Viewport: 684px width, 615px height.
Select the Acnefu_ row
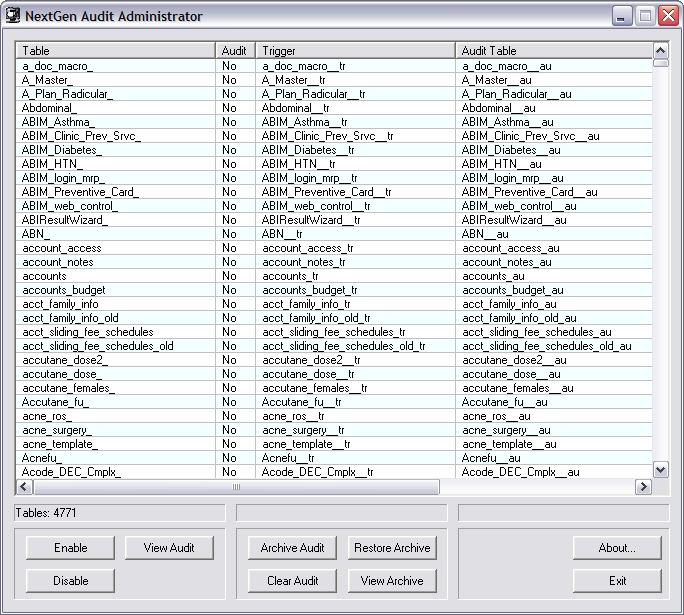334,458
